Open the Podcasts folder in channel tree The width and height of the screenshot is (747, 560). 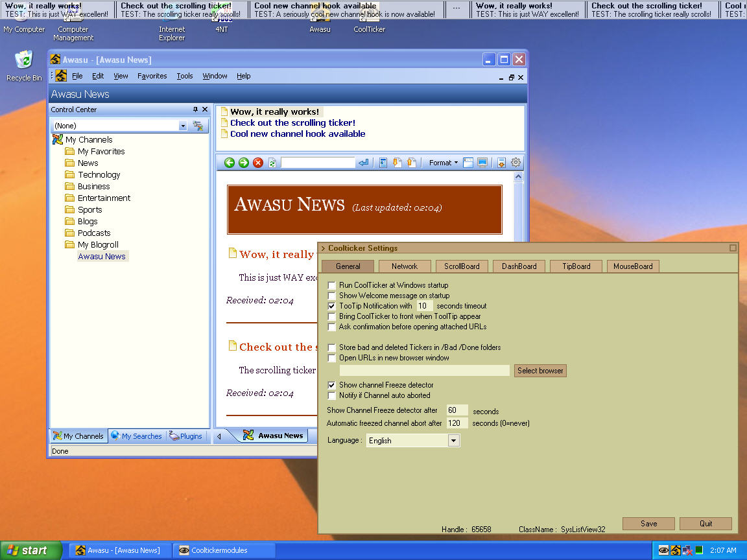(x=94, y=233)
